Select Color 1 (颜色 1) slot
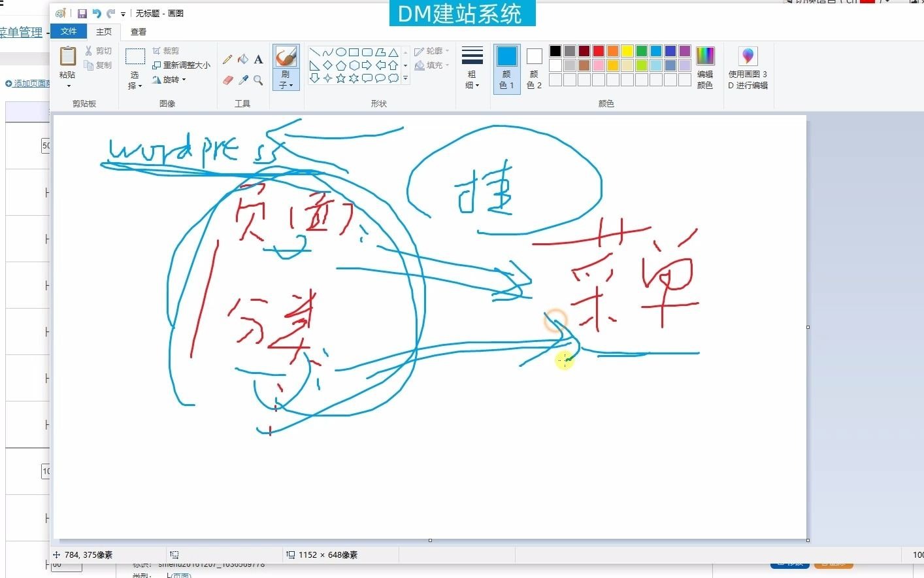This screenshot has width=924, height=578. click(506, 68)
